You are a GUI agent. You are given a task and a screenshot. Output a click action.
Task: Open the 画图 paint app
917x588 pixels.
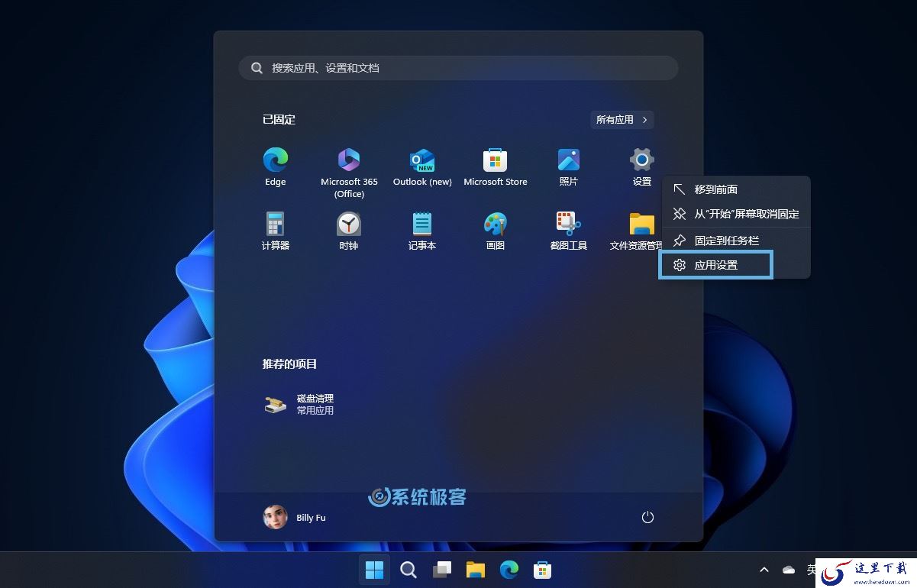[496, 231]
